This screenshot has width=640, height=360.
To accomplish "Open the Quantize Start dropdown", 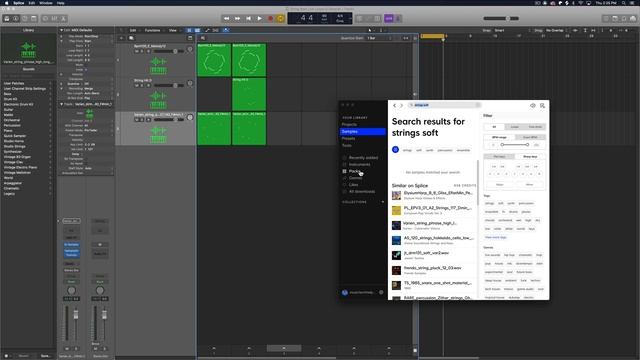I will (379, 38).
